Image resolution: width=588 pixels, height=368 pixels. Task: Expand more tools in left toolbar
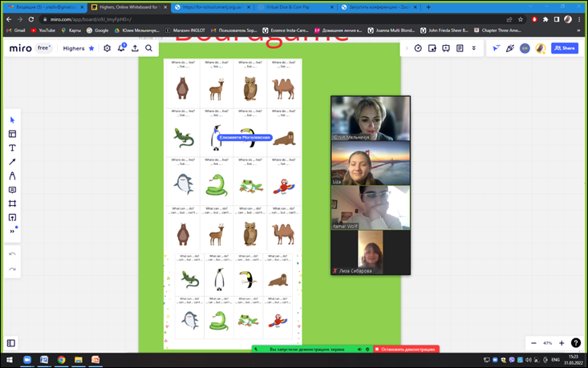12,232
